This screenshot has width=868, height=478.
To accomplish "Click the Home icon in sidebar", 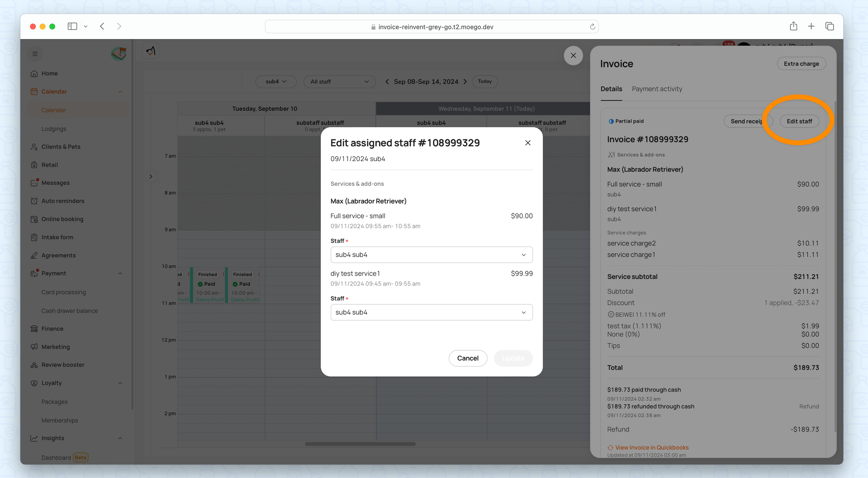I will [34, 74].
